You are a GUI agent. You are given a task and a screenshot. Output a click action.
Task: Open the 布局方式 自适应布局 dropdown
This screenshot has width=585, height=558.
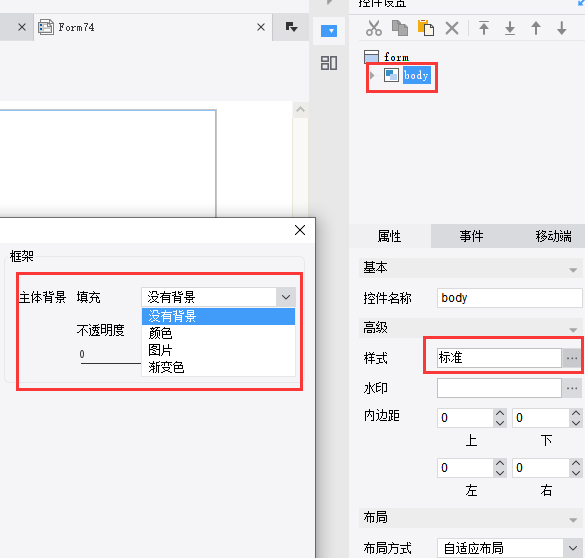tap(509, 548)
